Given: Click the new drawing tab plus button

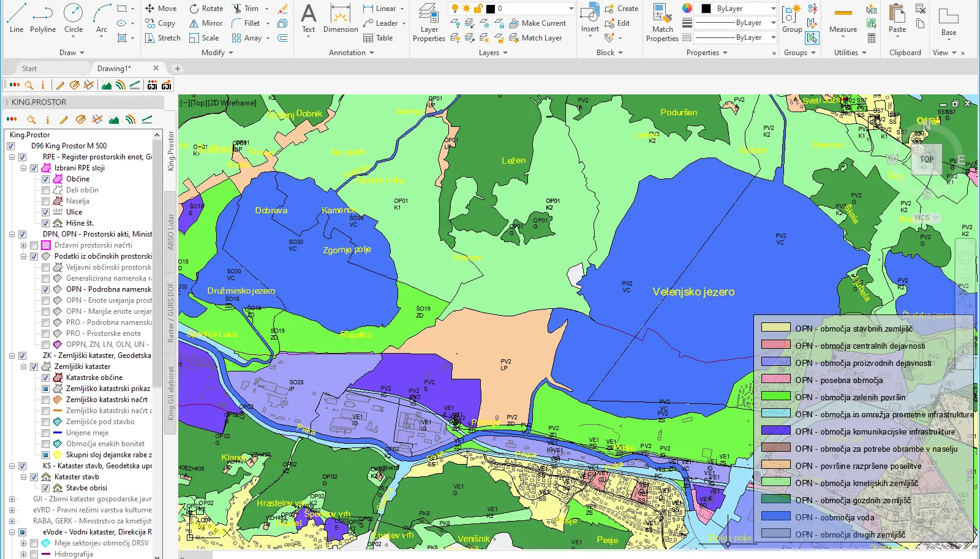Looking at the screenshot, I should coord(178,69).
